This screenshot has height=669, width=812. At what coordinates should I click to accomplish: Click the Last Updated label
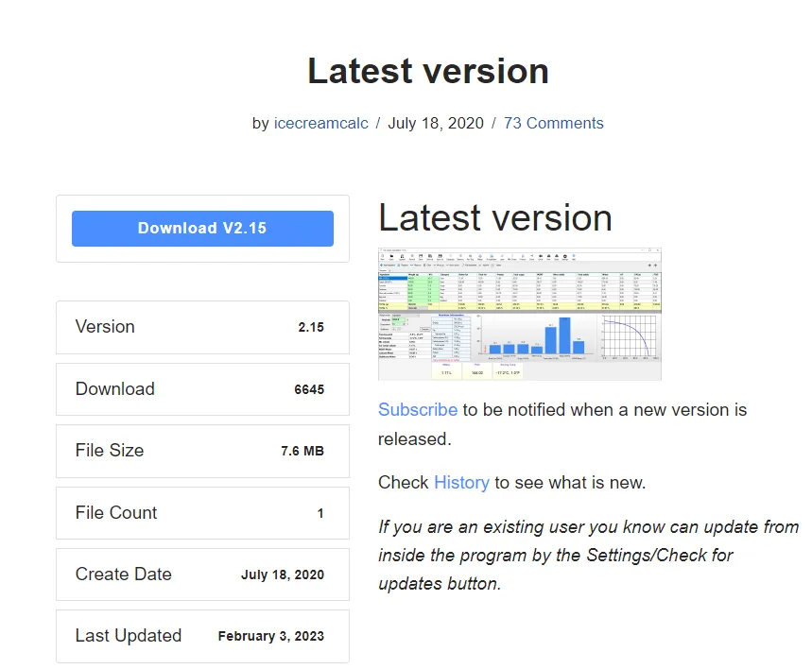pyautogui.click(x=129, y=636)
